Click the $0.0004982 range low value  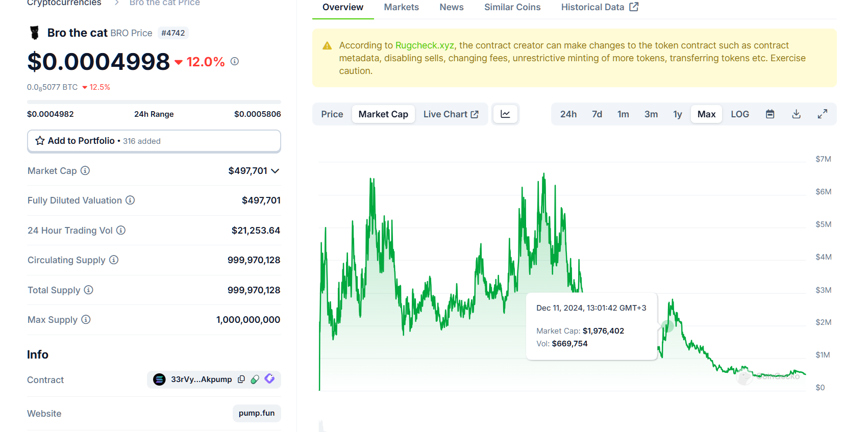pos(51,114)
